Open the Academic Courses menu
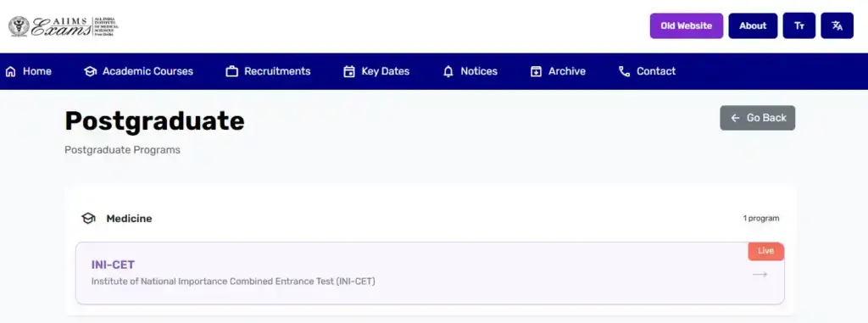 pyautogui.click(x=138, y=71)
